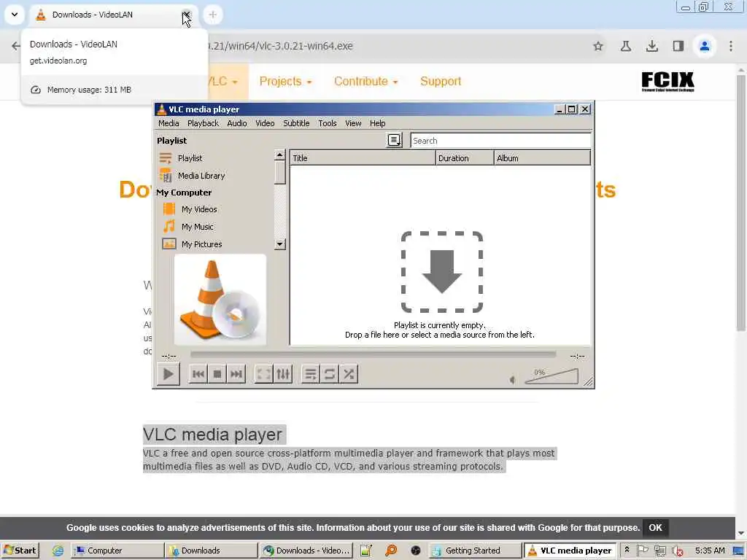Sort playlist by Album column
Viewport: 747px width, 560px height.
542,158
